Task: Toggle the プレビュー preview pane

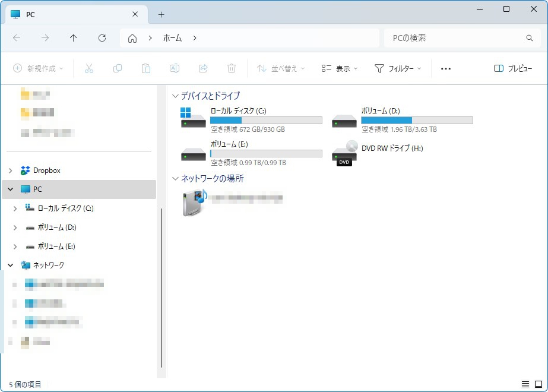Action: click(x=513, y=69)
